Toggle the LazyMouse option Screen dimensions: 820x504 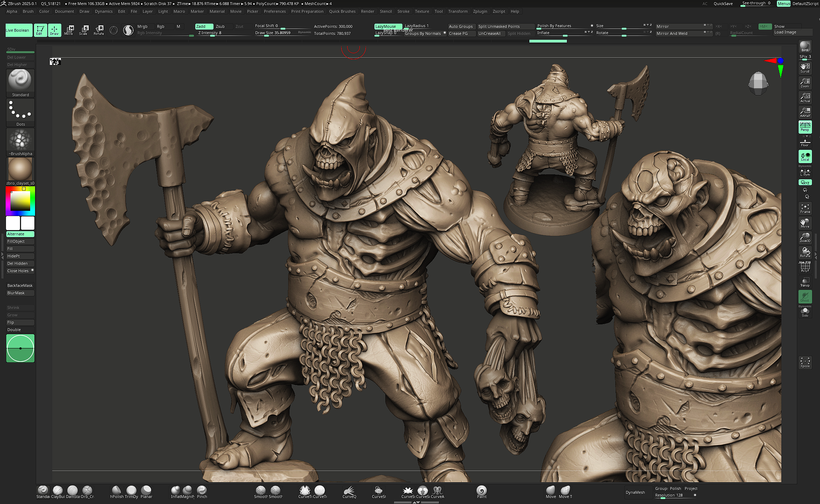pyautogui.click(x=386, y=25)
